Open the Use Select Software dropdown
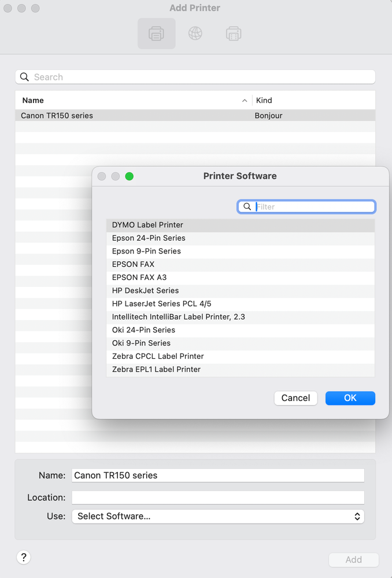 tap(218, 516)
